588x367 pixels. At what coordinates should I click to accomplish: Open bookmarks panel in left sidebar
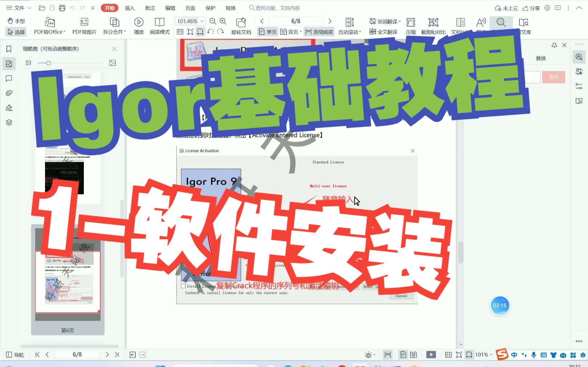(x=9, y=49)
